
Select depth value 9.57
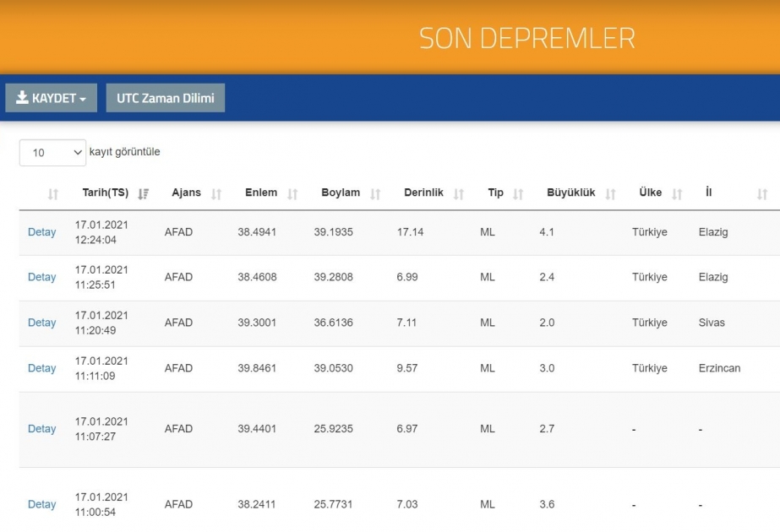click(x=407, y=368)
